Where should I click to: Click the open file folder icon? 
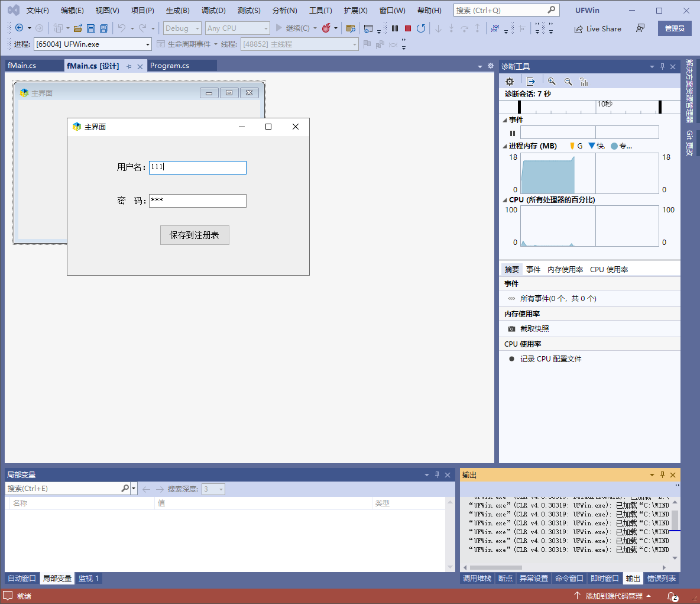77,28
